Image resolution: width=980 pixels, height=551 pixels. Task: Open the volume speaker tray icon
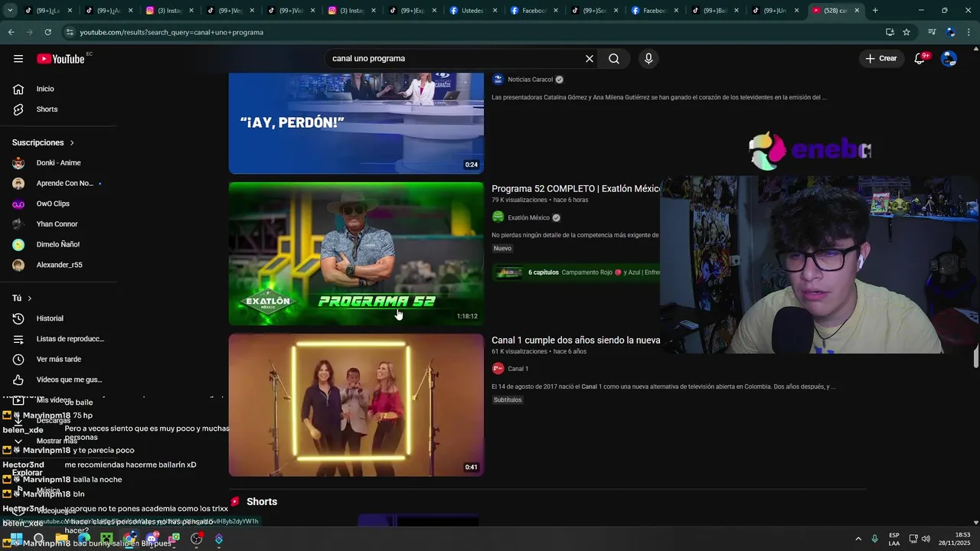[926, 539]
